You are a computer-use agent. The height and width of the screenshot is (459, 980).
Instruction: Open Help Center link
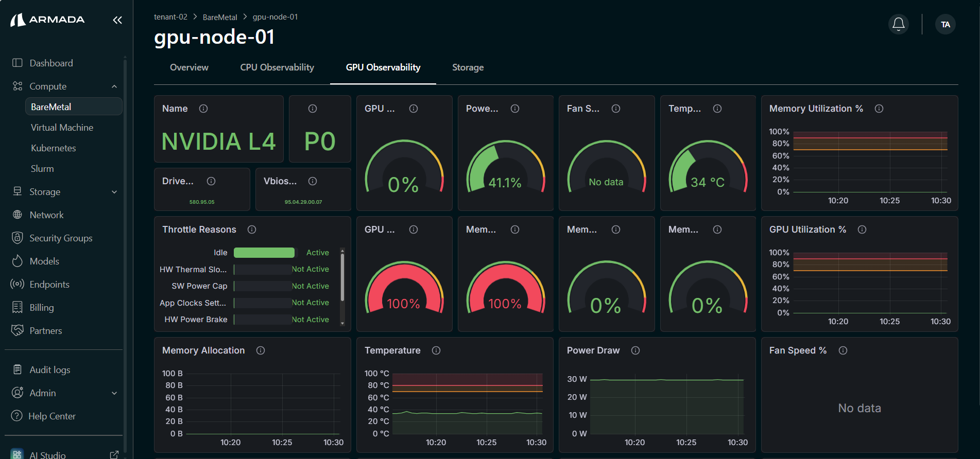click(52, 416)
